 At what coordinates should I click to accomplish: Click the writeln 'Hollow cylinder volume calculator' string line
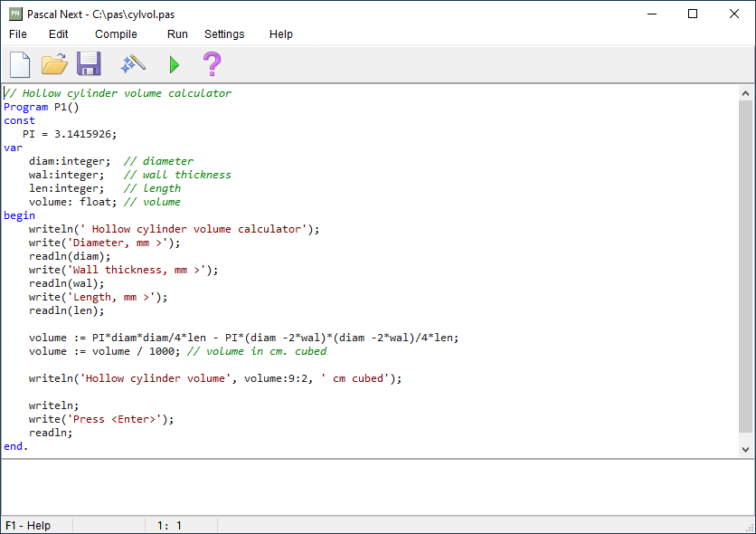(174, 229)
